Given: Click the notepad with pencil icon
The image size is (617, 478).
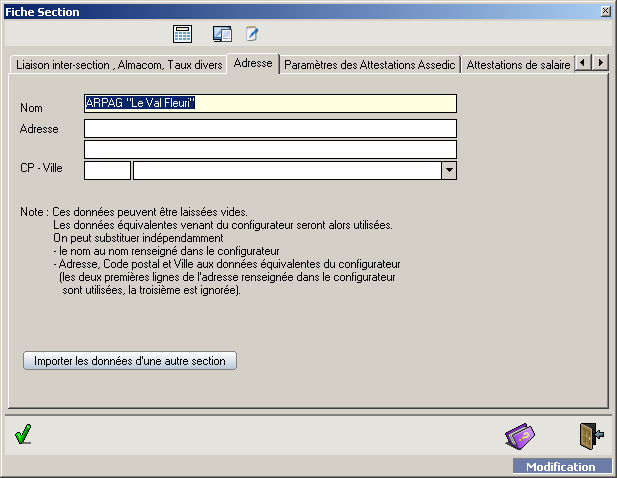Looking at the screenshot, I should pos(252,34).
